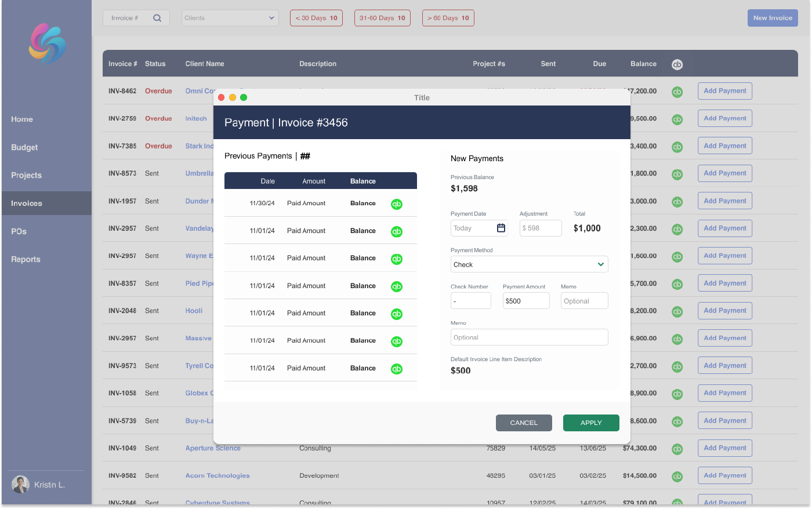
Task: Open the Acorn Technologies client link
Action: coord(217,475)
